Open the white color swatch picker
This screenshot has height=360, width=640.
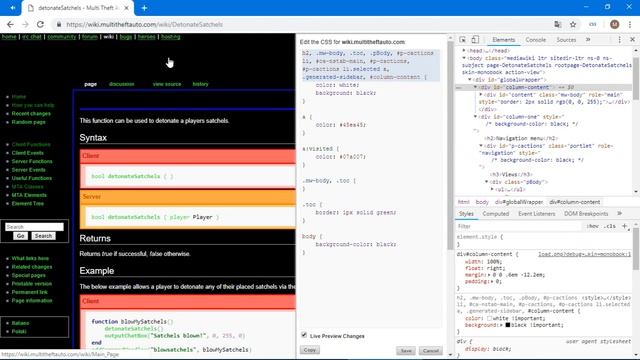[x=489, y=318]
